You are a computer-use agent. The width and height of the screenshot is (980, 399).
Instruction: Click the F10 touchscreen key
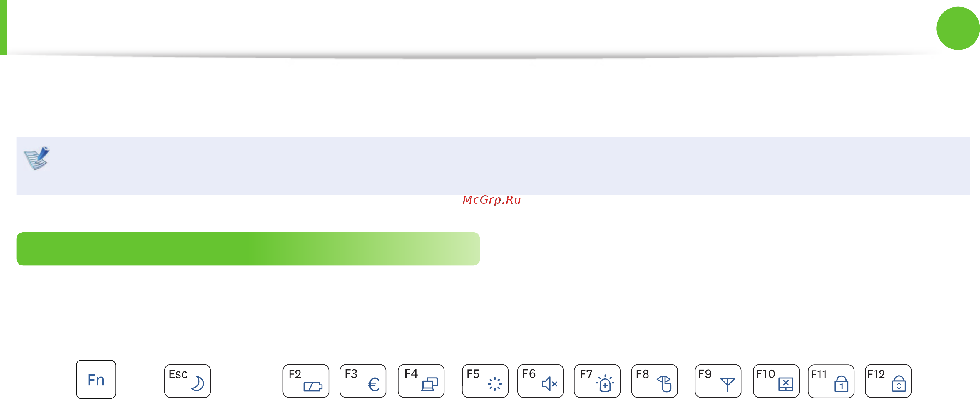(776, 381)
